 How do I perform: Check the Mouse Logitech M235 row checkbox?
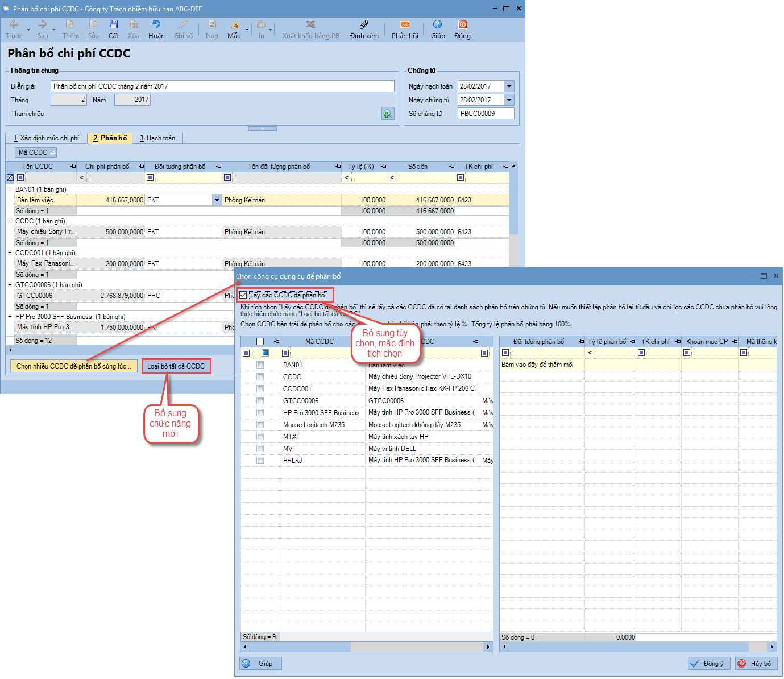(260, 424)
